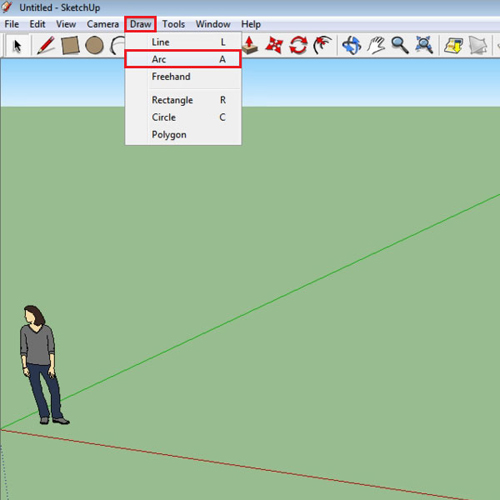Screen dimensions: 500x500
Task: Click the Zoom Extents icon
Action: (x=424, y=45)
